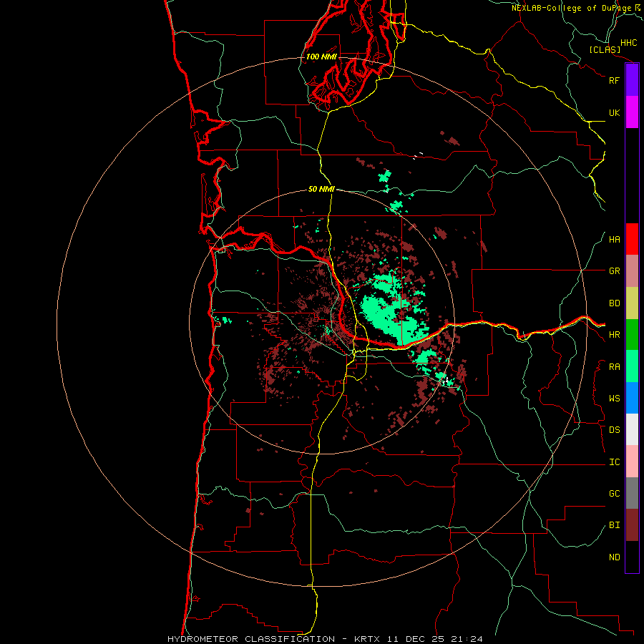Click the NEXLAB-College of DuPage credit text
This screenshot has height=644, width=644.
point(571,8)
